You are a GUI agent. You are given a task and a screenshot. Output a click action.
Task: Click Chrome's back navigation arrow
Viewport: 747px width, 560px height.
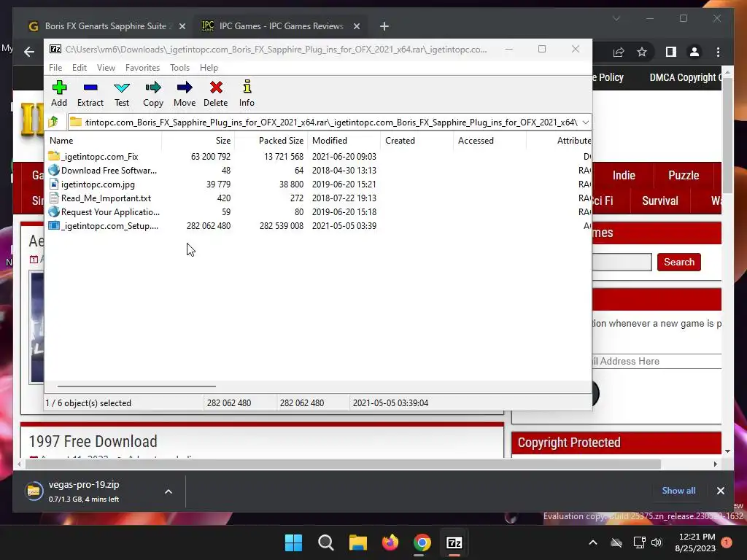point(29,52)
